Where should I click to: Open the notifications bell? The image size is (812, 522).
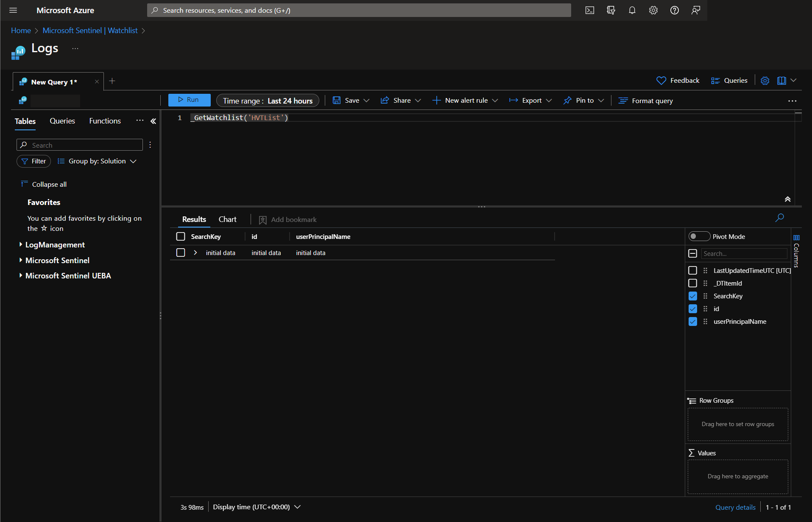632,10
